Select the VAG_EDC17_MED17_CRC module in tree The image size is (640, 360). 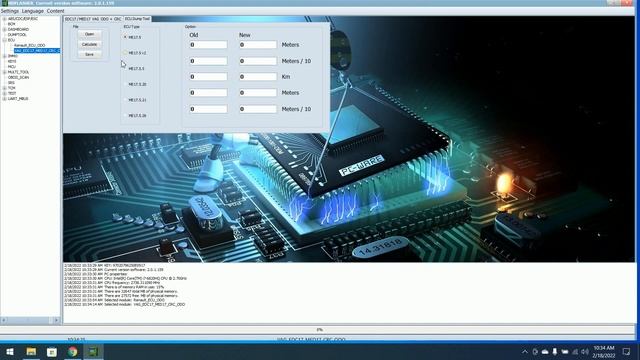click(x=37, y=51)
